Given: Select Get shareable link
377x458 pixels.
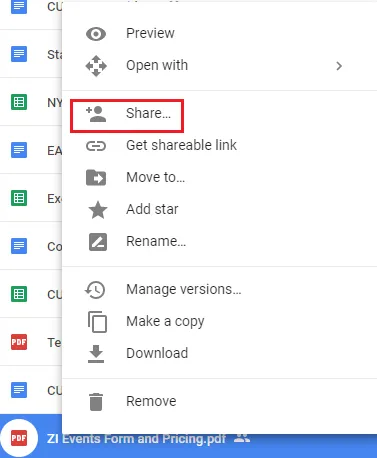Looking at the screenshot, I should tap(220, 145).
